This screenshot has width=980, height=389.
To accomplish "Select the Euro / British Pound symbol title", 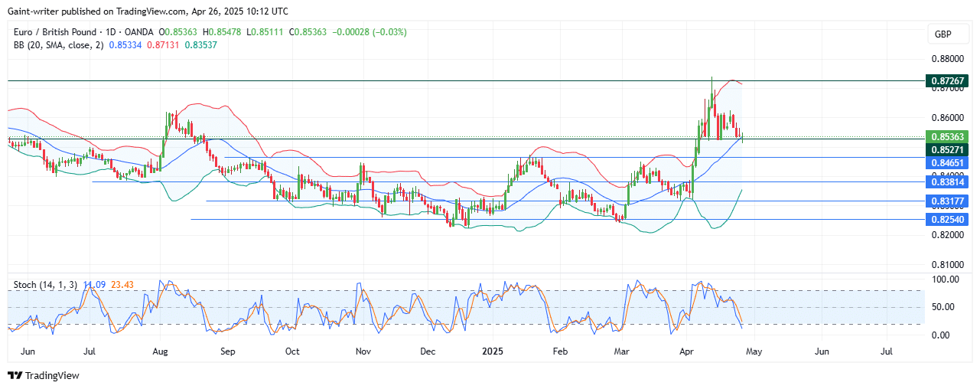I will (57, 32).
